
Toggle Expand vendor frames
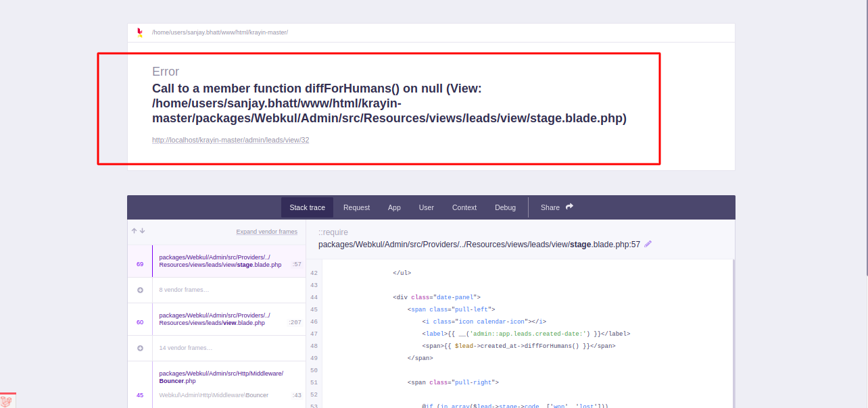coord(266,231)
